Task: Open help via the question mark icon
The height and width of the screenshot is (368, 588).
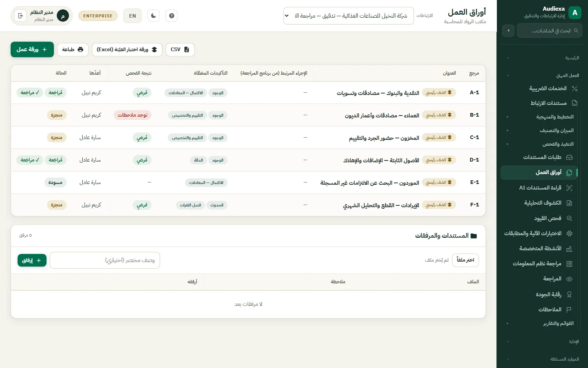Action: [172, 16]
